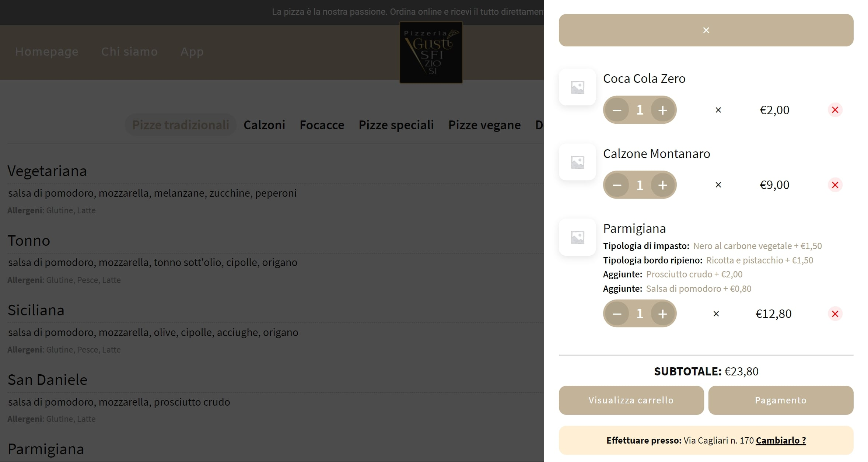Proceed to Pagamento

781,400
